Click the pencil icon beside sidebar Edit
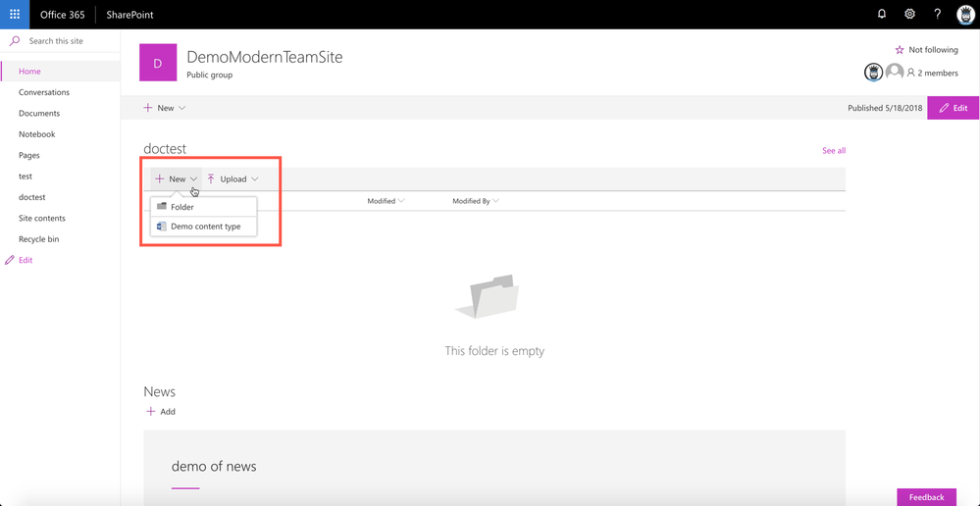 point(10,260)
